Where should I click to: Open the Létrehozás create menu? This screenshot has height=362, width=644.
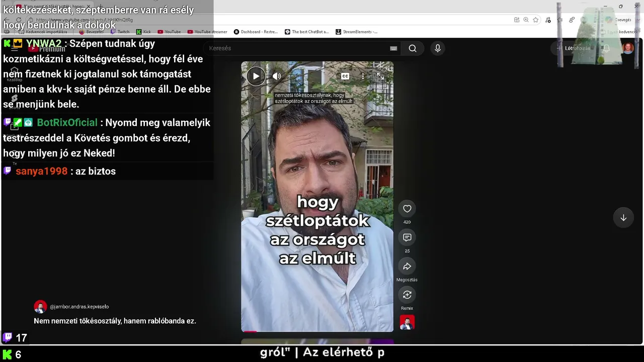(x=573, y=48)
